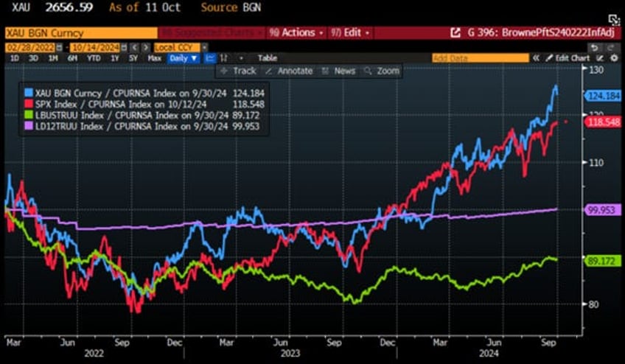625x364 pixels.
Task: Click the Local CCY currency field
Action: click(177, 47)
